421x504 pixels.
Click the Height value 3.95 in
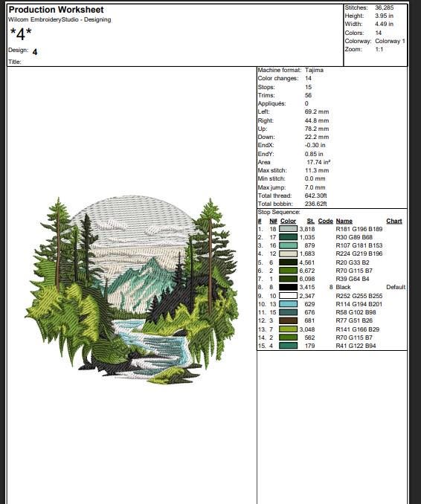point(384,16)
